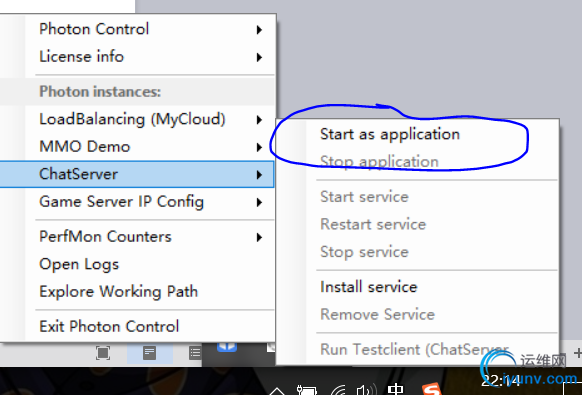Choose Exit Photon Control
The width and height of the screenshot is (583, 395).
click(138, 327)
